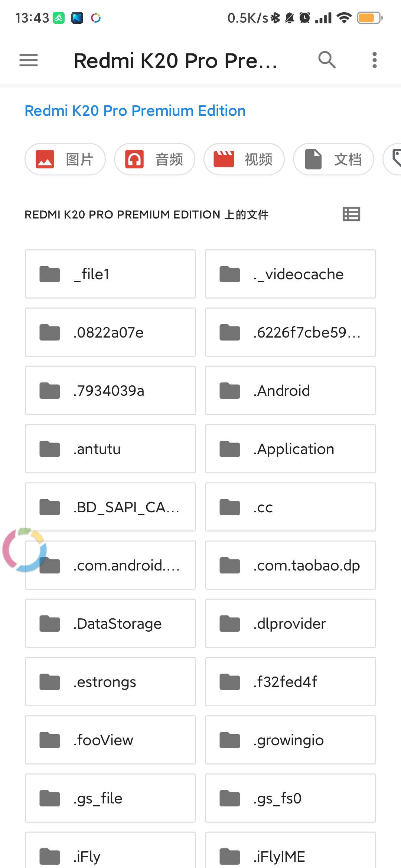Switch to list view layout
The image size is (401, 868).
coord(351,214)
